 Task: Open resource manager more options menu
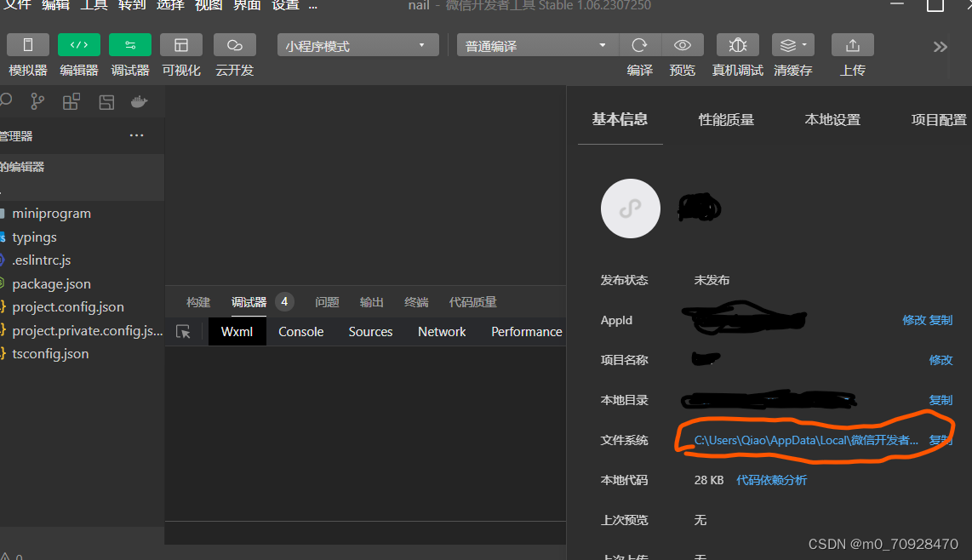click(136, 135)
